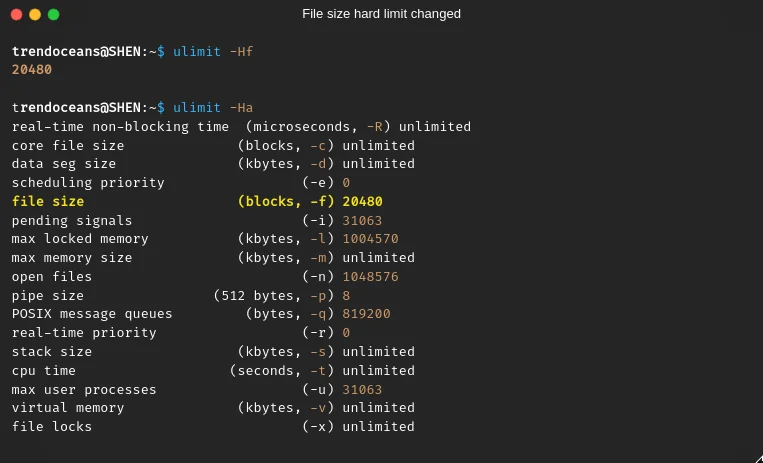Click the 'ulimit -Ha' command text
Image resolution: width=763 pixels, height=463 pixels.
click(x=212, y=107)
